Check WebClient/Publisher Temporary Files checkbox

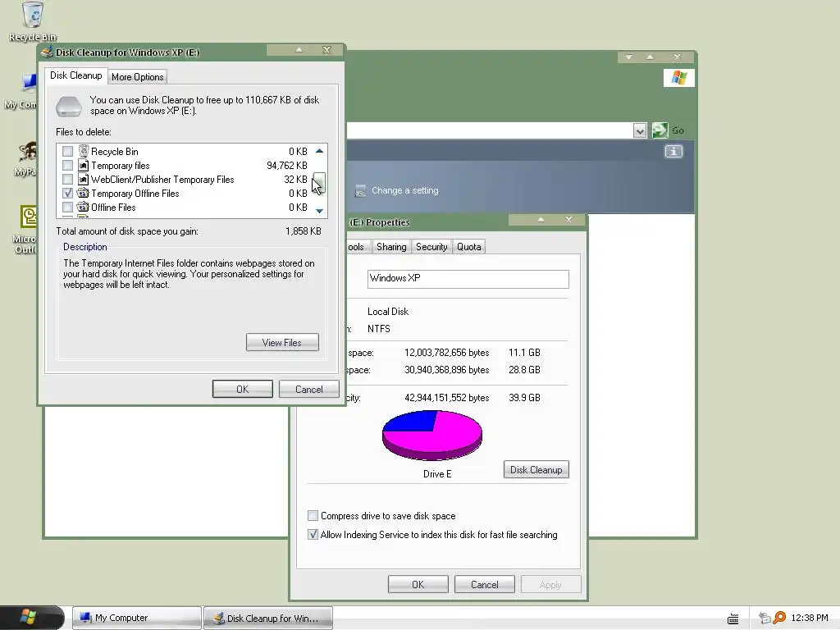click(67, 180)
